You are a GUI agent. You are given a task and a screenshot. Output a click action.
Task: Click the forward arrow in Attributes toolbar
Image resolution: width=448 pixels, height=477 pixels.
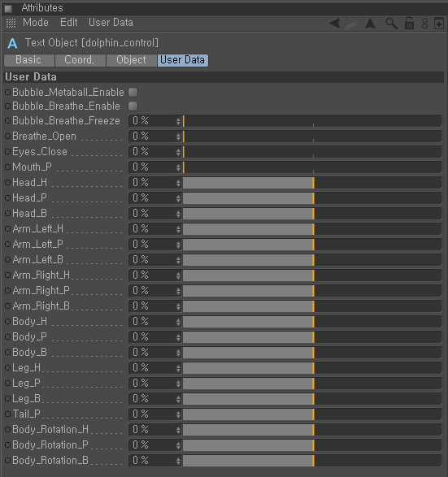click(350, 23)
